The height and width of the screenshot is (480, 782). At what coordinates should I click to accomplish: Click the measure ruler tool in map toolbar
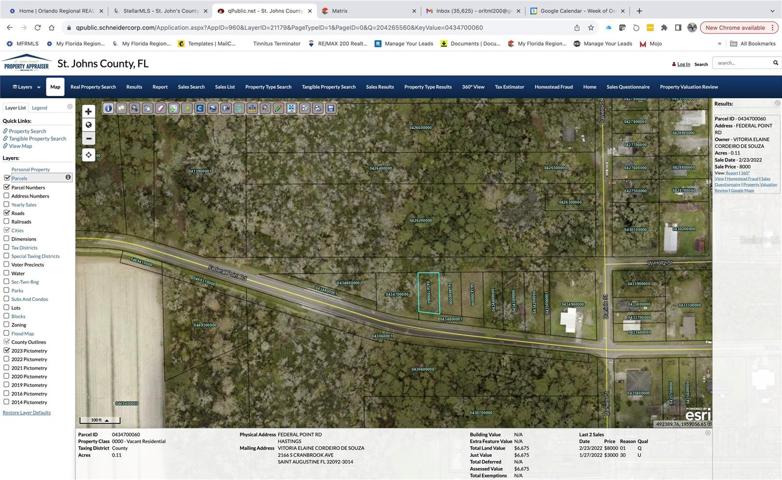pos(252,108)
